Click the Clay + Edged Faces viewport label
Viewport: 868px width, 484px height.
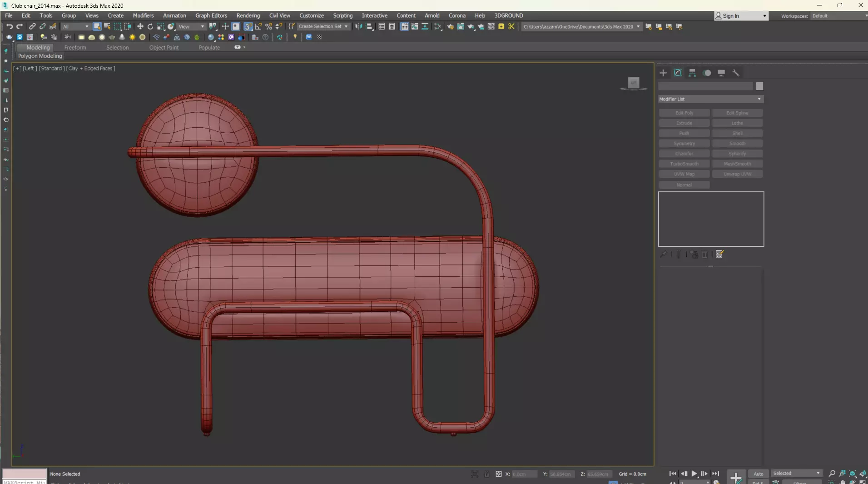[90, 68]
